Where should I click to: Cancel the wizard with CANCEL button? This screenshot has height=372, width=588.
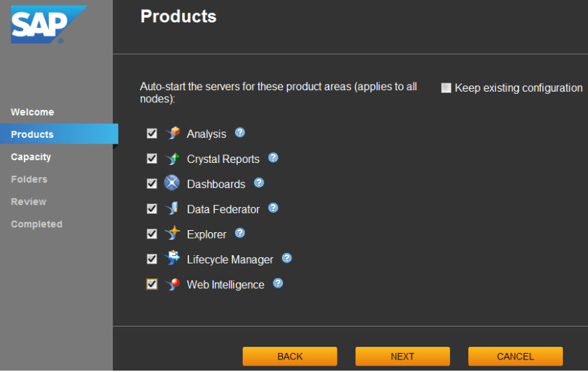[515, 357]
